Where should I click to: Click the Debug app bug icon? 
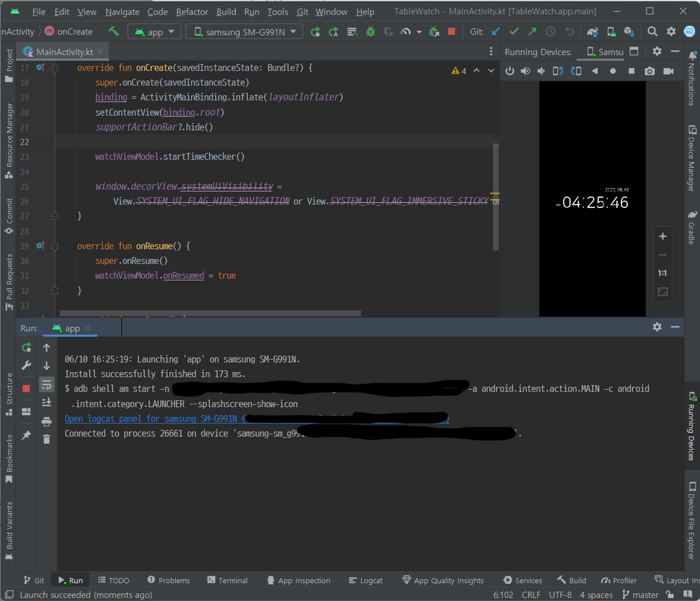coord(370,32)
